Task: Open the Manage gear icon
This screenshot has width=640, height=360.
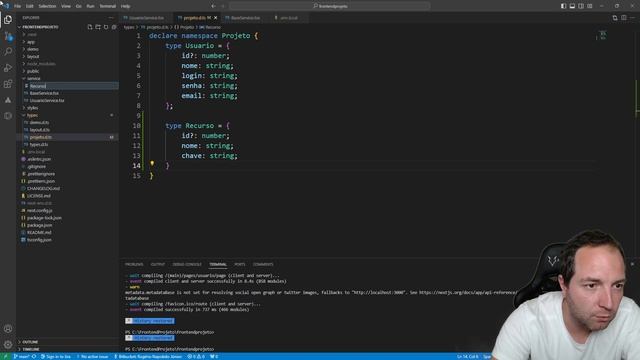Action: [8, 344]
